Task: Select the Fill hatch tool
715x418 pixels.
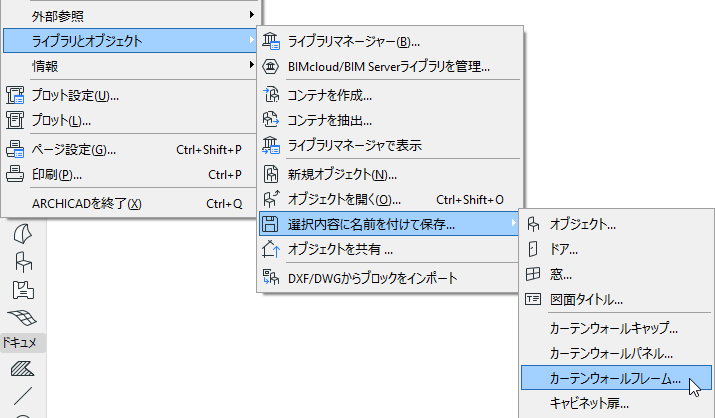Action: 22,370
